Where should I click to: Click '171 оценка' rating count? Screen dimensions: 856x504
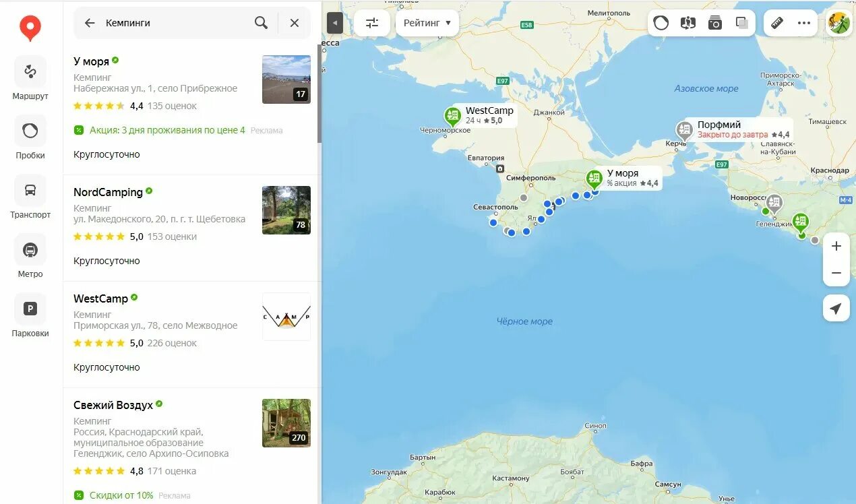click(x=172, y=471)
